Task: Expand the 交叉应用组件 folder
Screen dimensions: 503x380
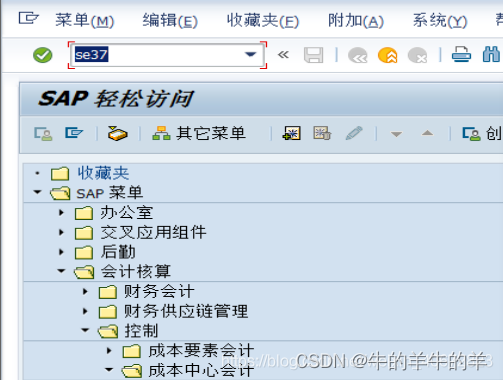Action: tap(61, 232)
